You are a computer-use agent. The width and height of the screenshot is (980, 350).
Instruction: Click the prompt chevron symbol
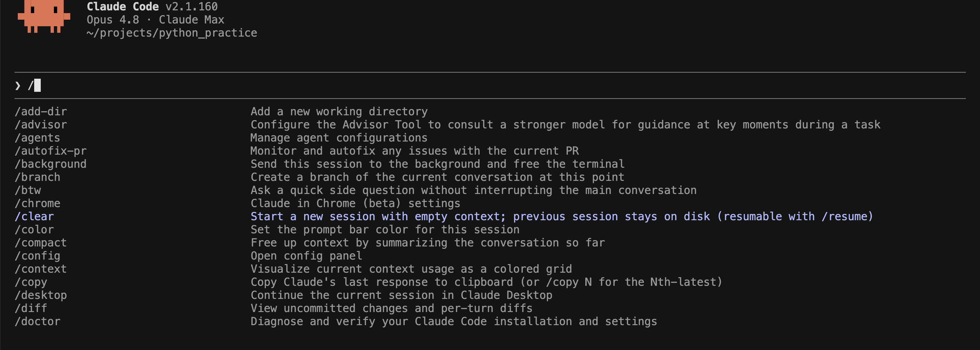point(18,86)
